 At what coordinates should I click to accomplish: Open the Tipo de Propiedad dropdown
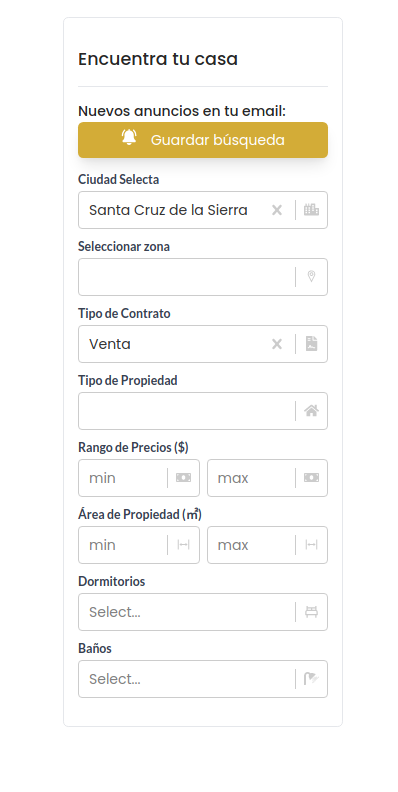(x=203, y=411)
